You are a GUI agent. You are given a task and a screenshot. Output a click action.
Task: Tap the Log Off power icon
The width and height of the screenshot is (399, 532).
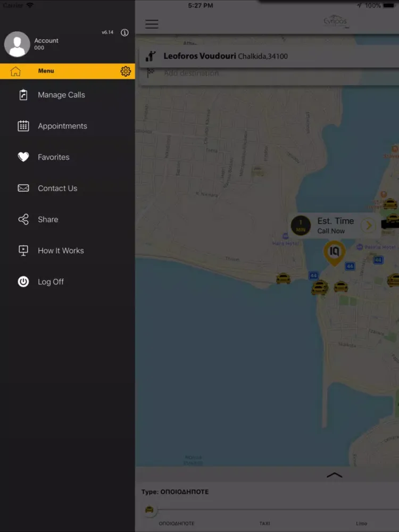(x=23, y=281)
